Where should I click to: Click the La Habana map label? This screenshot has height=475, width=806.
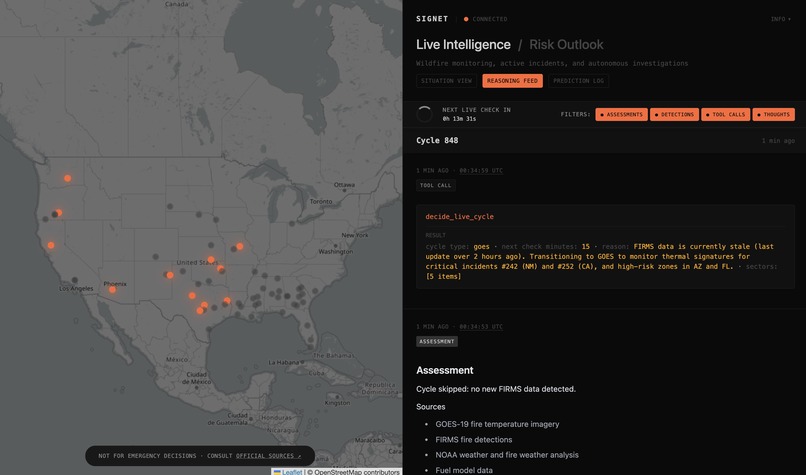coord(283,362)
